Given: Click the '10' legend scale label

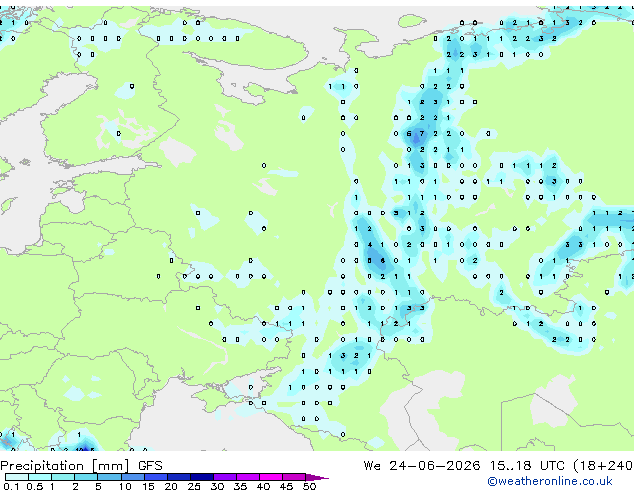Looking at the screenshot, I should coord(125,486).
